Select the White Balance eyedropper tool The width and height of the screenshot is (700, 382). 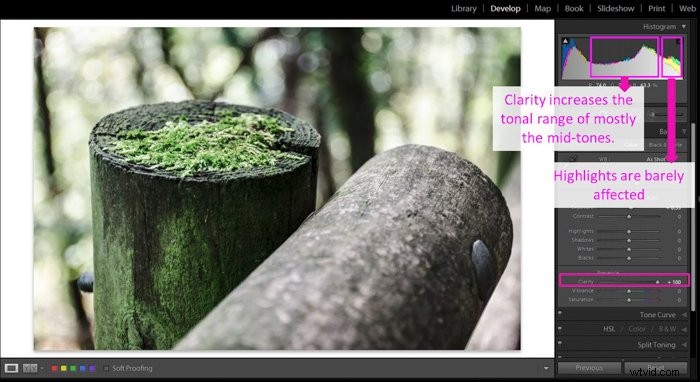coord(574,158)
